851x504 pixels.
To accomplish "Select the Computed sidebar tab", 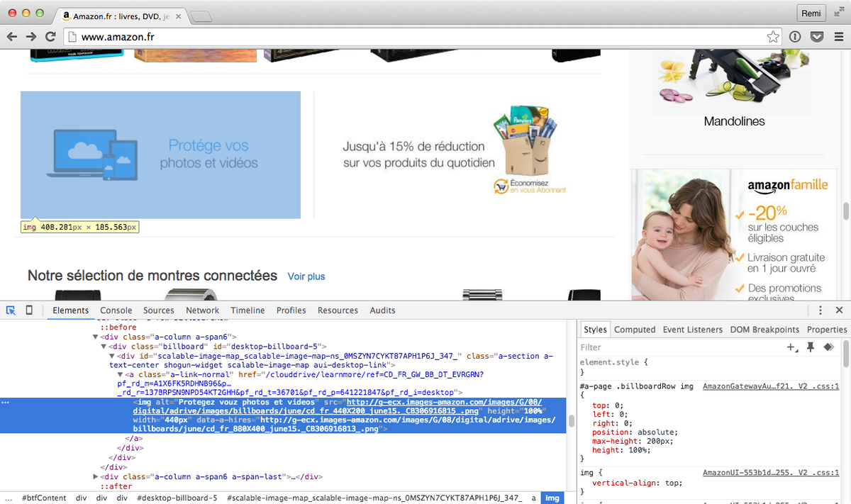I will (x=635, y=330).
